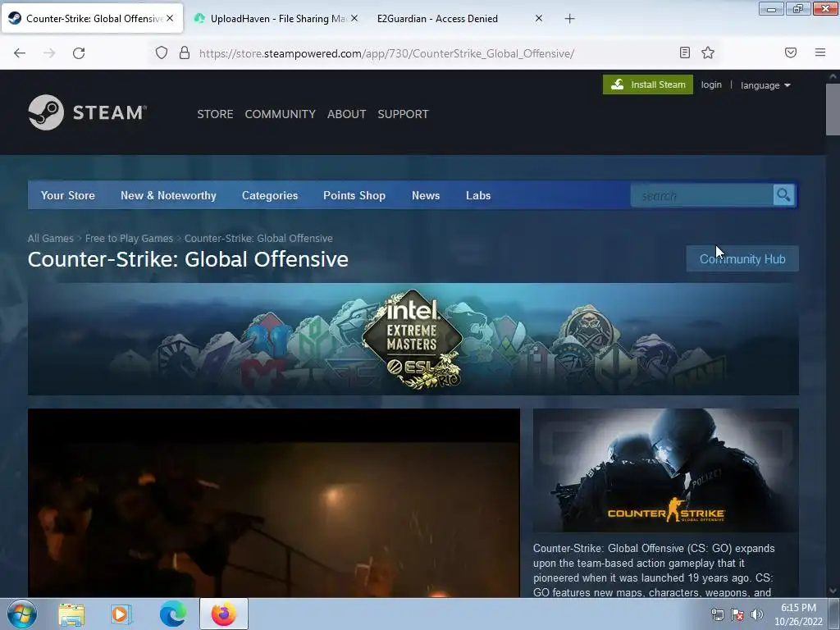Screen dimensions: 840x630
Task: Click the Steam logo
Action: click(x=87, y=112)
